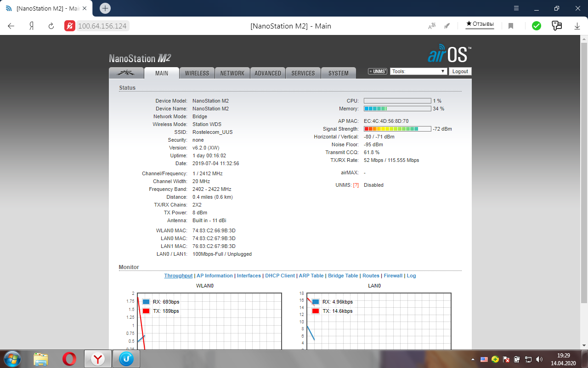The height and width of the screenshot is (368, 588).
Task: Open the Firewall link
Action: [x=393, y=276]
